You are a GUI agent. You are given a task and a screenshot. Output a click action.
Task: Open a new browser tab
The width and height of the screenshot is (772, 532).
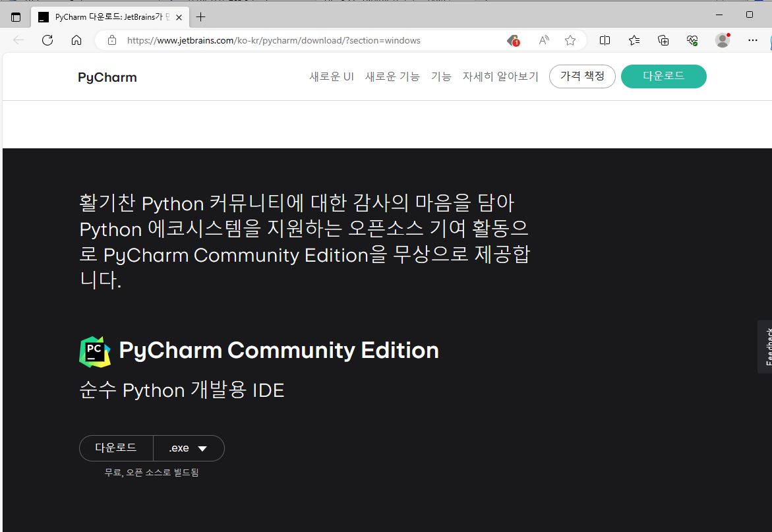coord(200,17)
